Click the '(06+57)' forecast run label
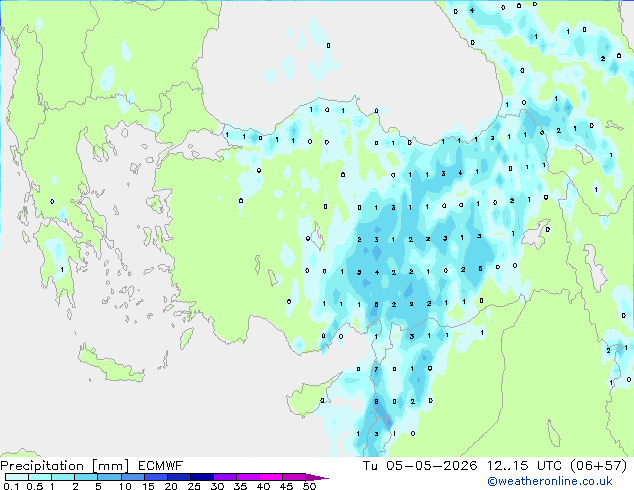634x490 pixels. (598, 466)
